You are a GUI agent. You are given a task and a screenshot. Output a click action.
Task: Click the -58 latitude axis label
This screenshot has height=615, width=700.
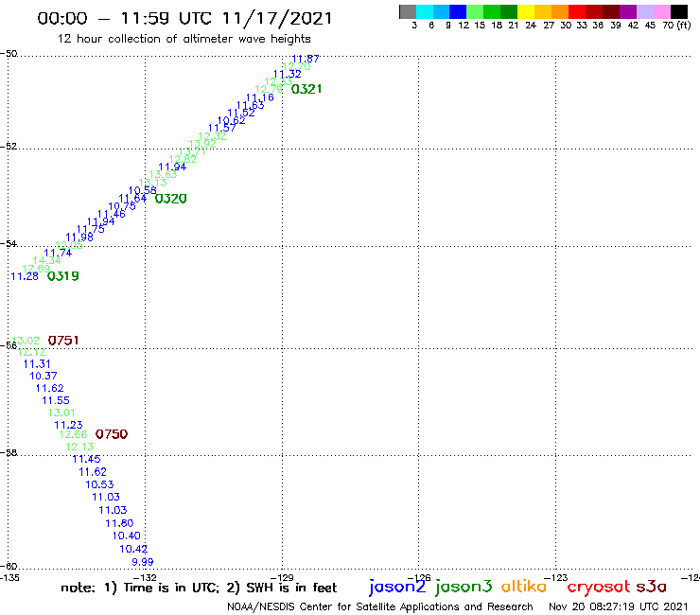point(9,453)
